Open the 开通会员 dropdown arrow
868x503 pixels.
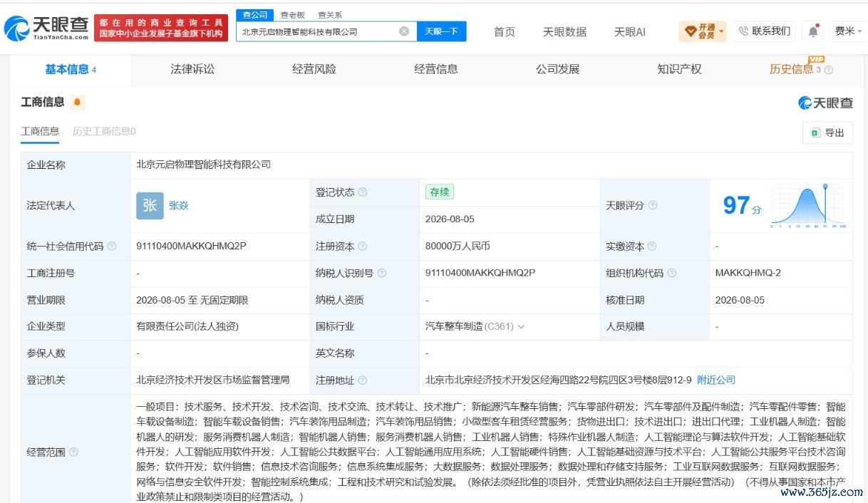721,31
